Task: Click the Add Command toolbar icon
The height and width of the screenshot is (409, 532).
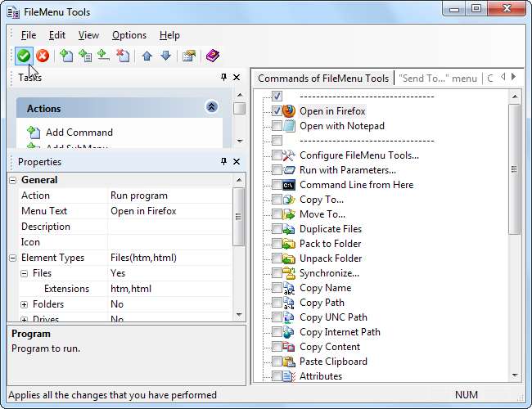Action: pyautogui.click(x=67, y=56)
